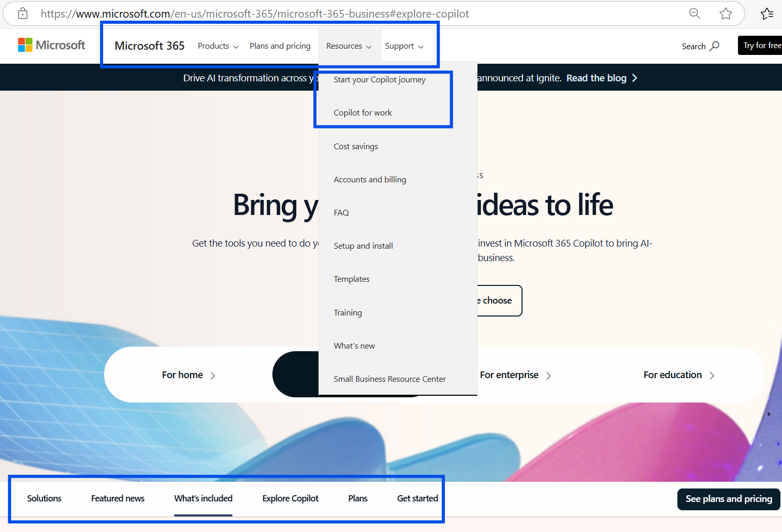Choose Copilot for work menu item
The height and width of the screenshot is (532, 782).
click(363, 113)
